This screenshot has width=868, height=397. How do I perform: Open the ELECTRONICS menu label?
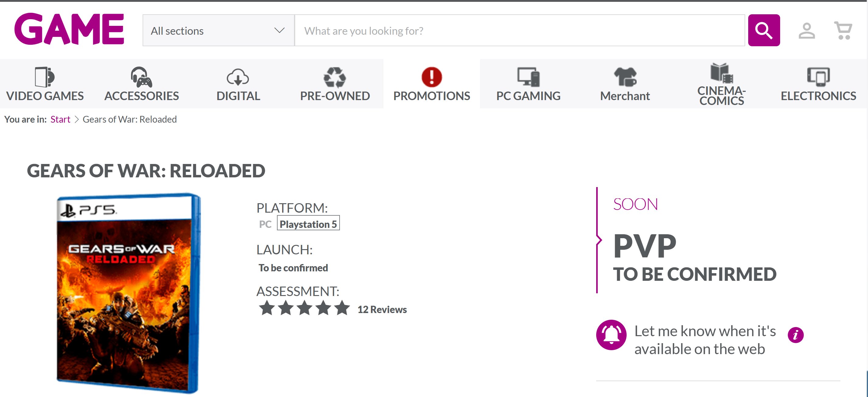(x=818, y=96)
